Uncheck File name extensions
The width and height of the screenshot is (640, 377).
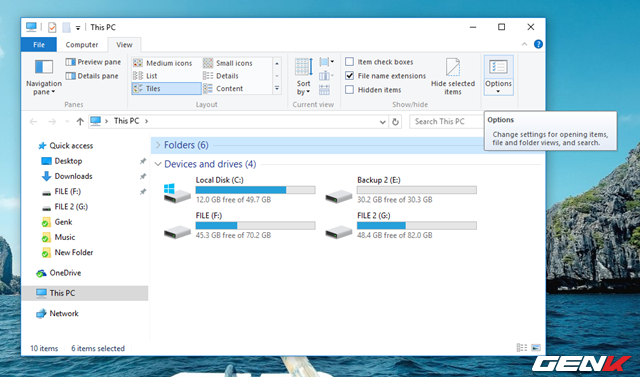[349, 75]
